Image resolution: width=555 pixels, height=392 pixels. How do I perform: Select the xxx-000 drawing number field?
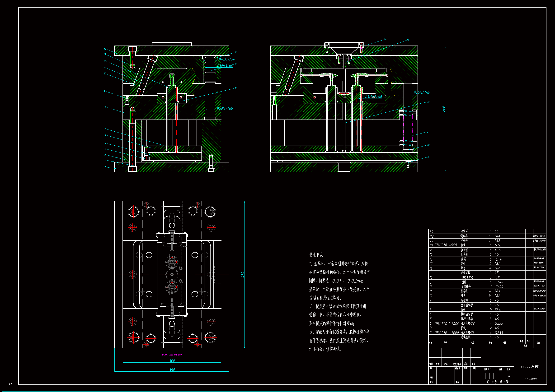pos(530,379)
